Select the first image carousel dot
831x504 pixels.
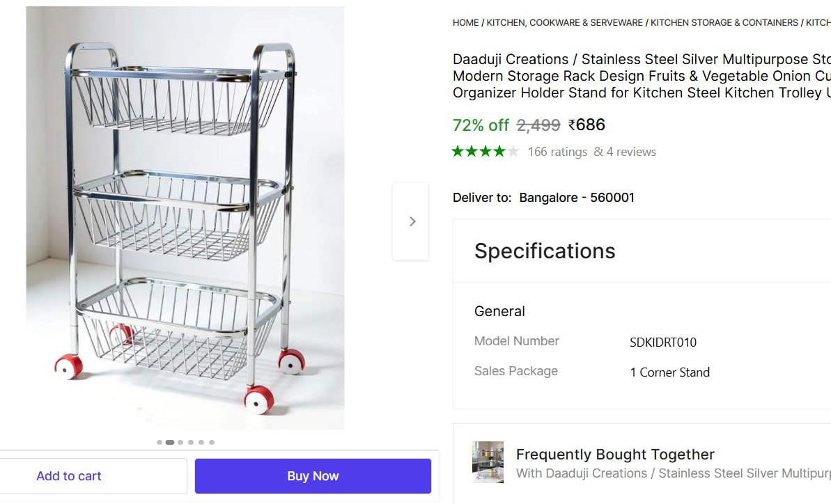coord(160,442)
